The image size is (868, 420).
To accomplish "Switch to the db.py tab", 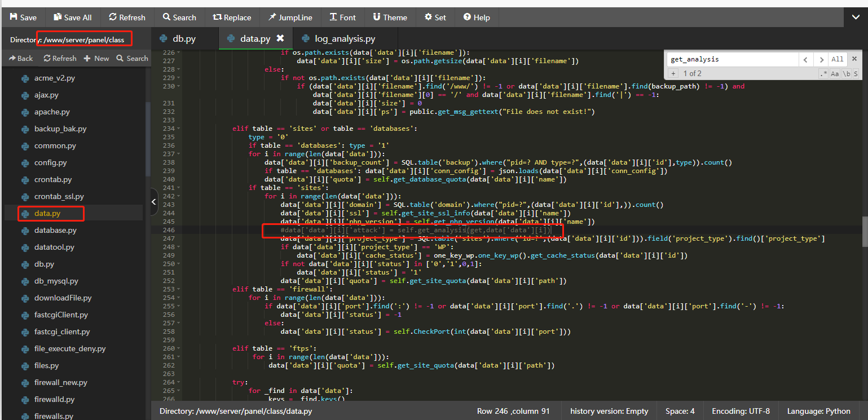I will 184,39.
